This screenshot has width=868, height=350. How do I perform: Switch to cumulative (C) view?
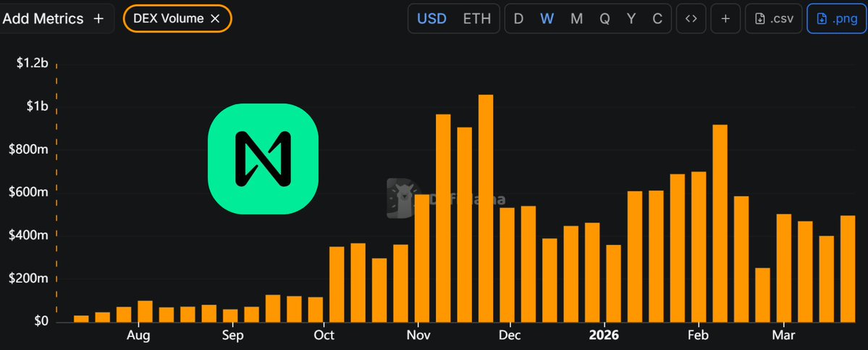tap(657, 19)
